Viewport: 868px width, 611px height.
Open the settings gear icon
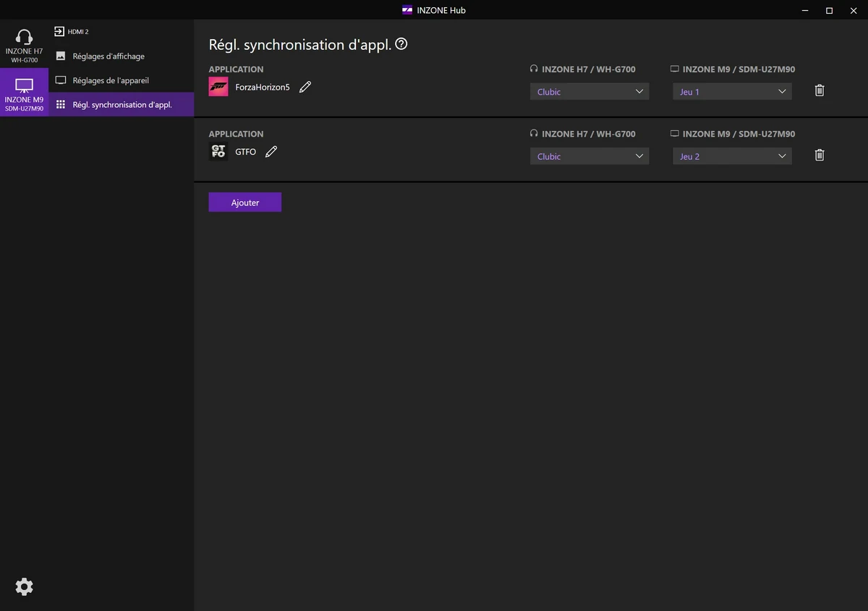pos(24,586)
